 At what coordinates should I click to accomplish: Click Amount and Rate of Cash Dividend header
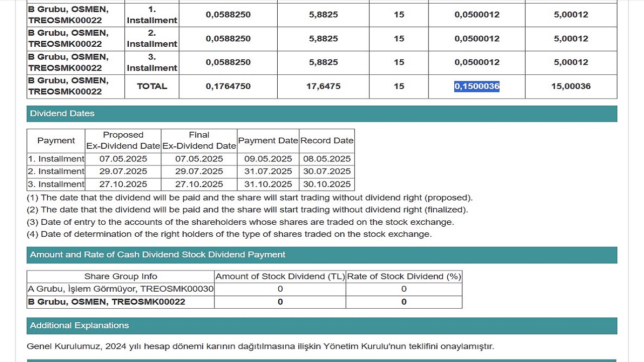tap(322, 255)
